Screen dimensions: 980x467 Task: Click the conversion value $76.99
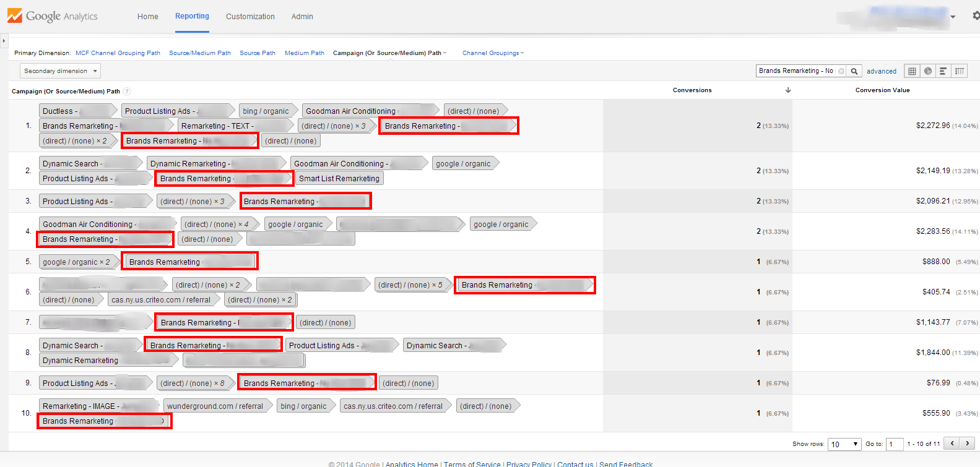939,383
